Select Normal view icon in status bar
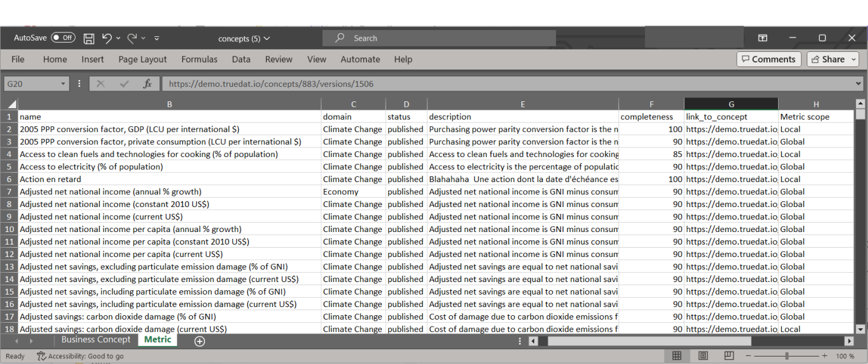The image size is (868, 364). [x=677, y=356]
